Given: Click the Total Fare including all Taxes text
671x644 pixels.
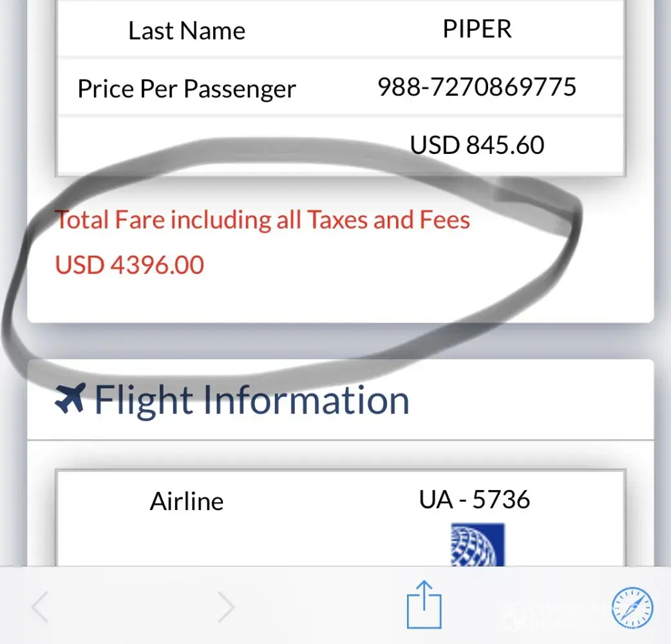Looking at the screenshot, I should [x=263, y=220].
